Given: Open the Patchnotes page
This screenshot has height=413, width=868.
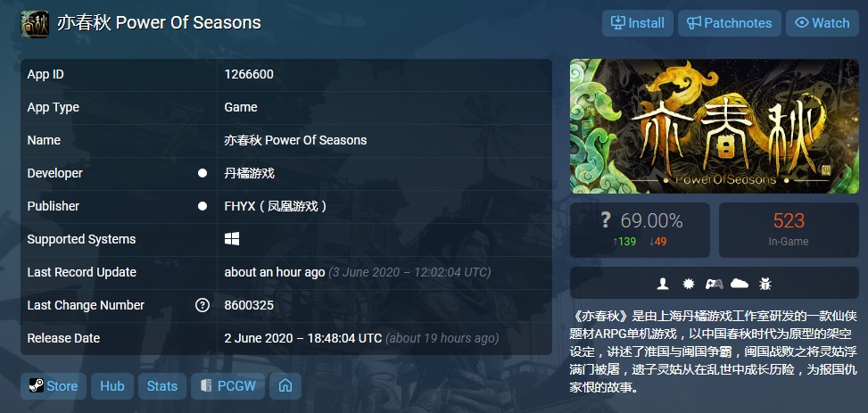Looking at the screenshot, I should click(730, 23).
